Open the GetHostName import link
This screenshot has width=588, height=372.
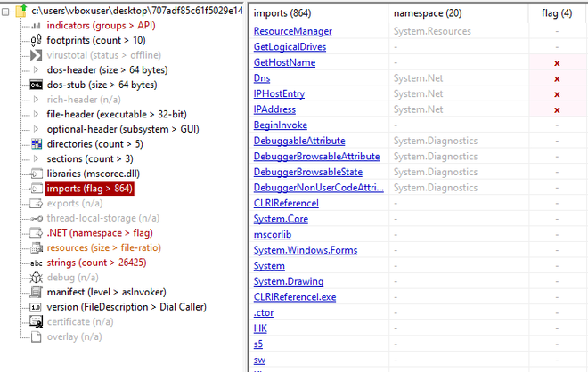pos(284,62)
